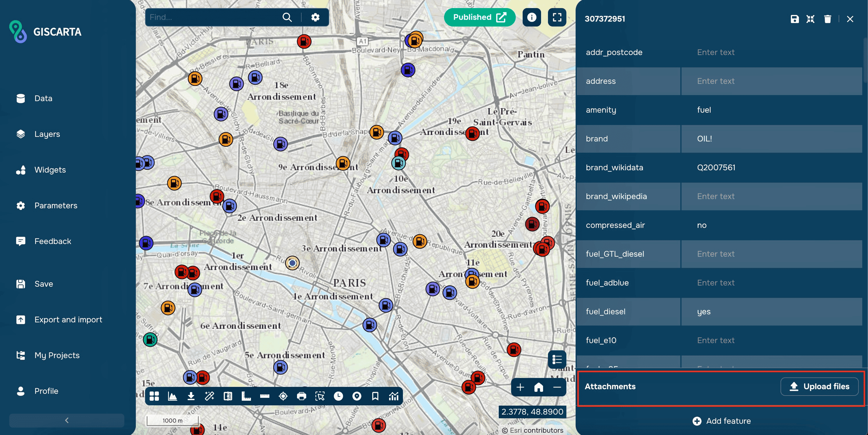Click the print map icon

301,396
